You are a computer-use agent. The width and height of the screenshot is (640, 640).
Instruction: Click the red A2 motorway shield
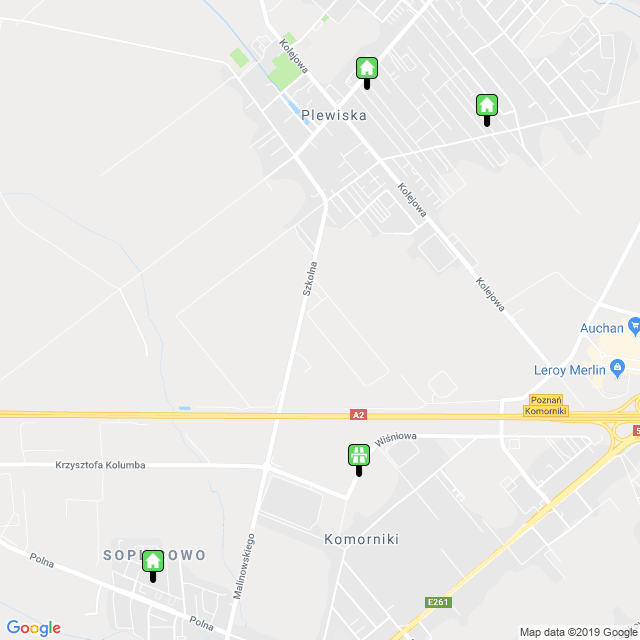pyautogui.click(x=358, y=415)
